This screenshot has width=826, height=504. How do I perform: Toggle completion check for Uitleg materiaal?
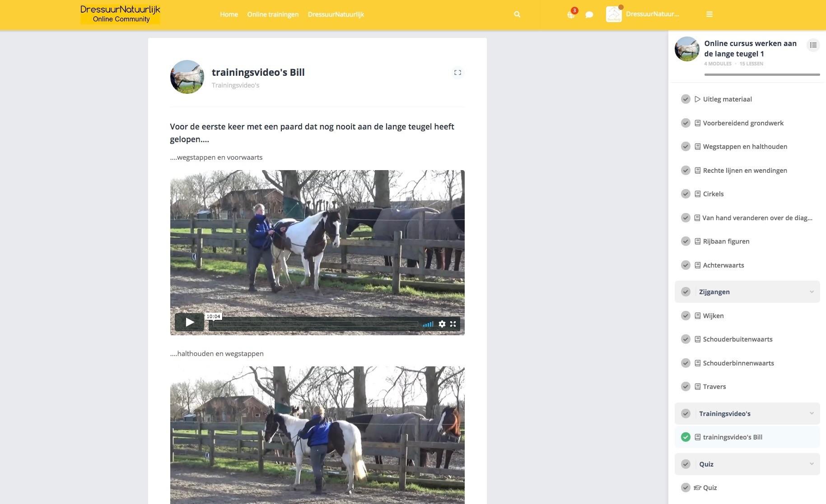click(686, 99)
